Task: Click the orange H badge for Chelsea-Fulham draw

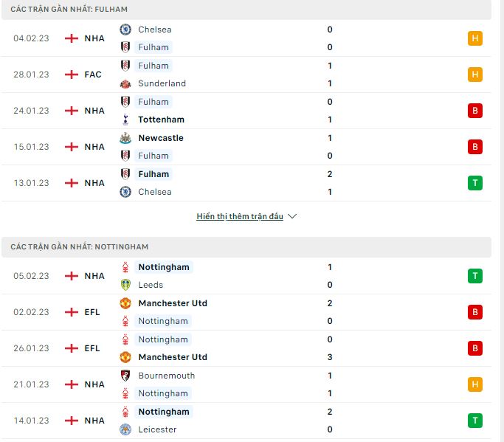Action: 475,38
